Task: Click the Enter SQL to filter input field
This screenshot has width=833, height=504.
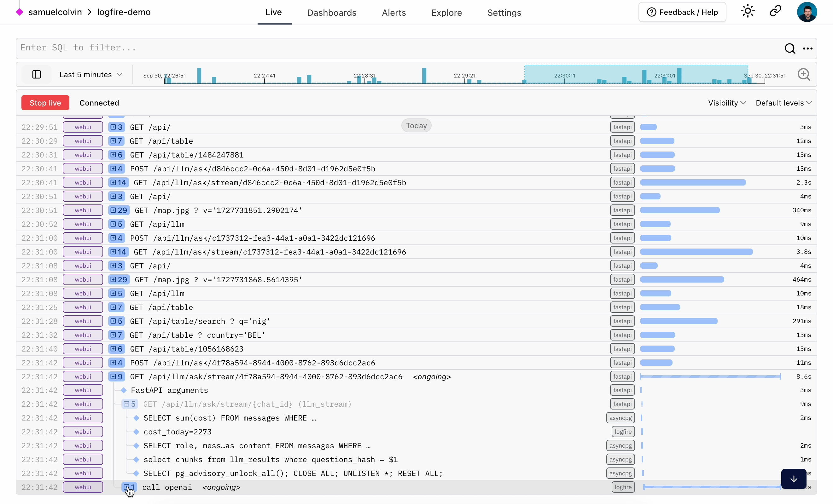Action: 203,48
